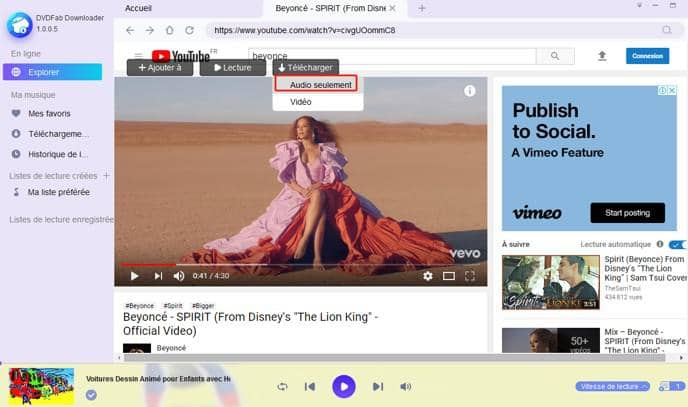Click the YouTube logo
This screenshot has width=688, height=407.
[181, 56]
